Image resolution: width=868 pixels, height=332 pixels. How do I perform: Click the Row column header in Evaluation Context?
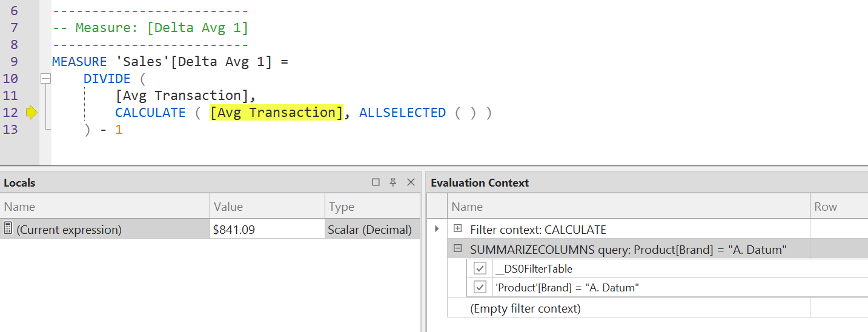pyautogui.click(x=839, y=207)
